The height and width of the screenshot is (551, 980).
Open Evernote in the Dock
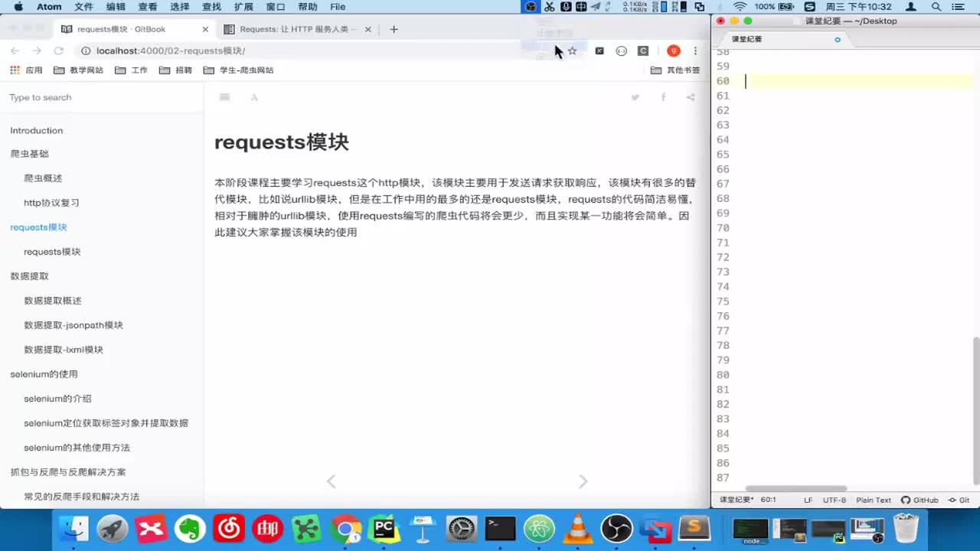pos(190,529)
